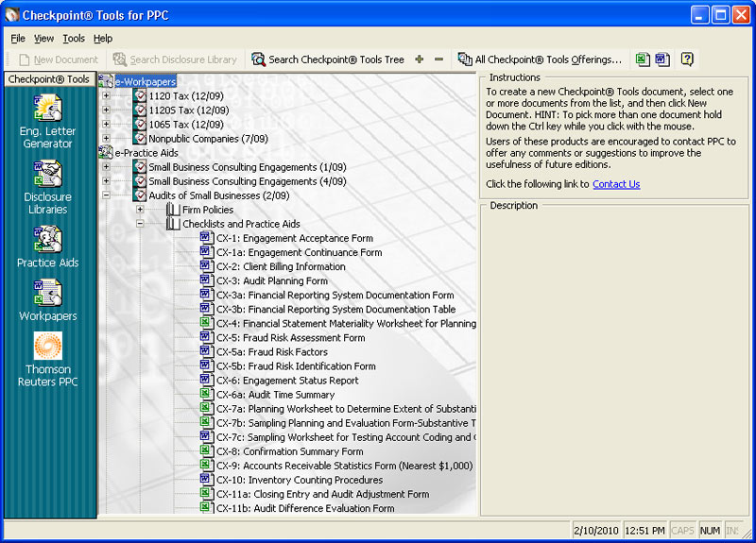
Task: Expand the 1120 Tax (12/09) node
Action: 106,96
